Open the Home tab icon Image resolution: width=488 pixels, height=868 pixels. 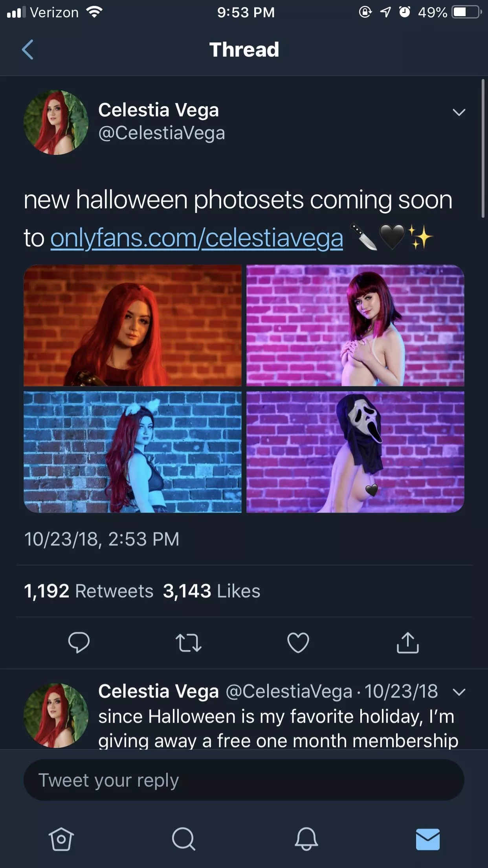click(61, 839)
